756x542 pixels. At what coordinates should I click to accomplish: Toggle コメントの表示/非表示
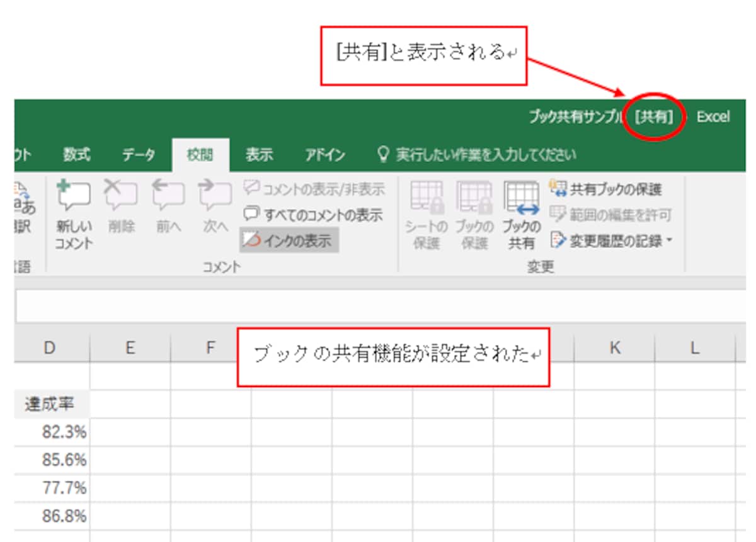coord(313,189)
